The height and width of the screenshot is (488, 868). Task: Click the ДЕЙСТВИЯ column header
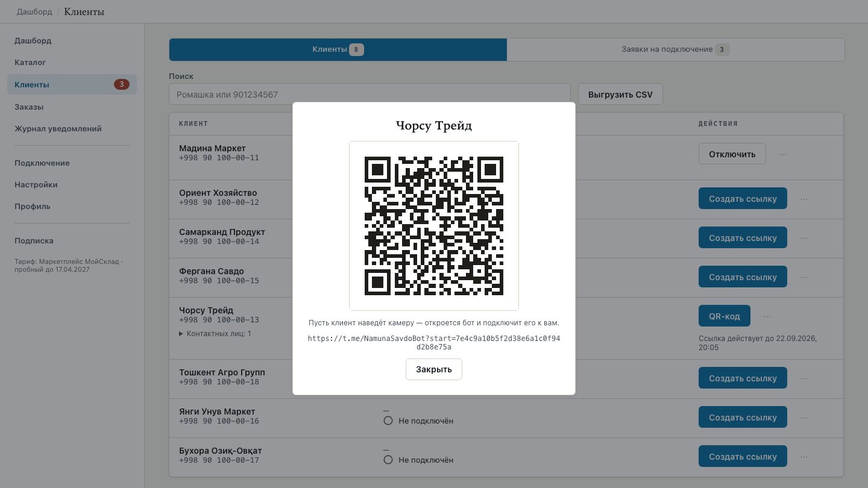(x=718, y=124)
